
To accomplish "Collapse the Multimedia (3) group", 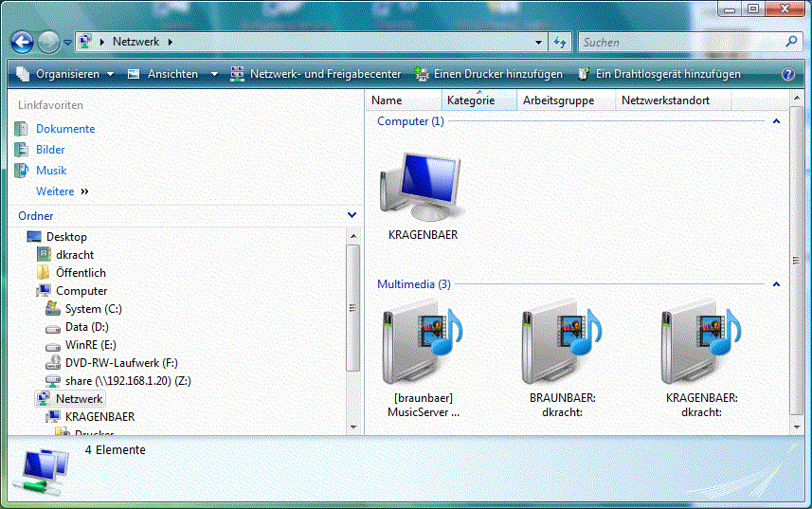I will [776, 284].
